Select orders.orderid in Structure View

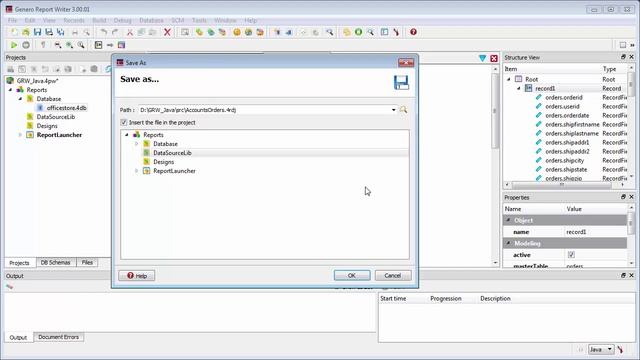(x=564, y=97)
